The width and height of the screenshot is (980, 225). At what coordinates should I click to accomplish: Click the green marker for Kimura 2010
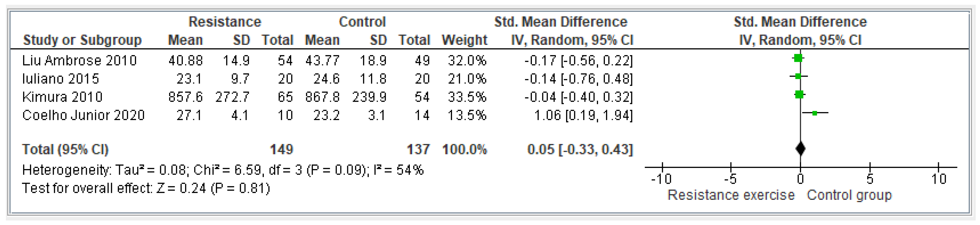tap(799, 95)
